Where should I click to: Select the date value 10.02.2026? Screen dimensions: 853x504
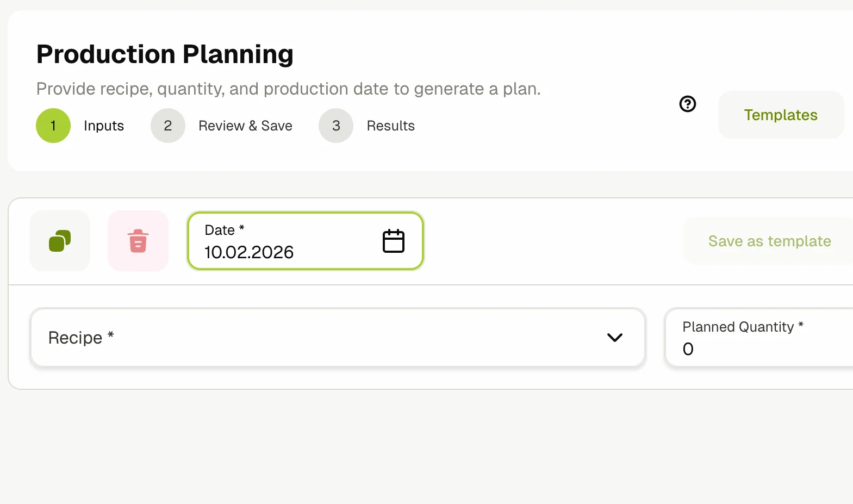(249, 252)
